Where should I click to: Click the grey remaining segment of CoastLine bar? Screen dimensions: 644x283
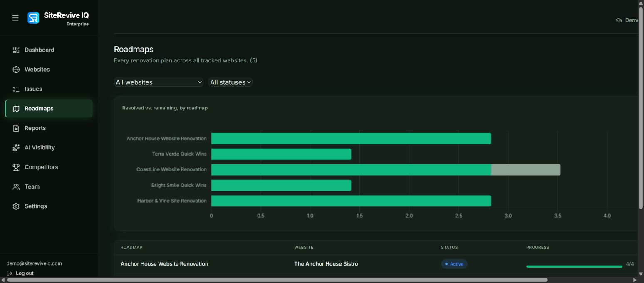tap(526, 170)
